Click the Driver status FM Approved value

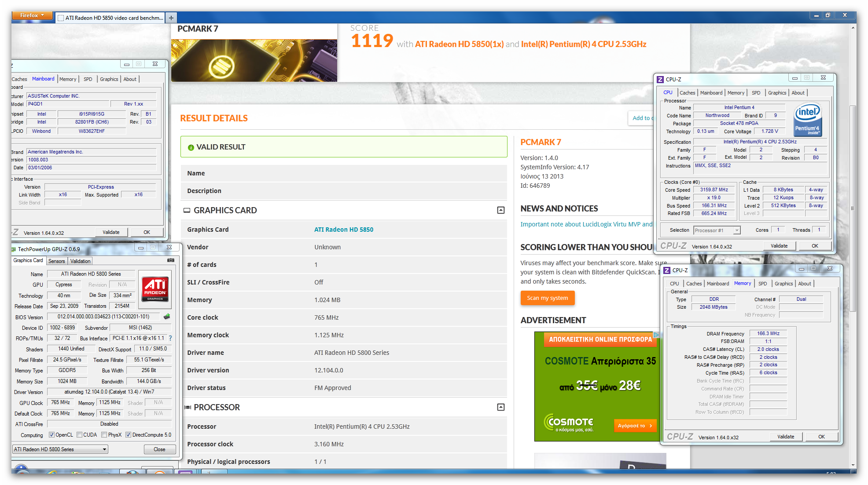click(x=333, y=388)
